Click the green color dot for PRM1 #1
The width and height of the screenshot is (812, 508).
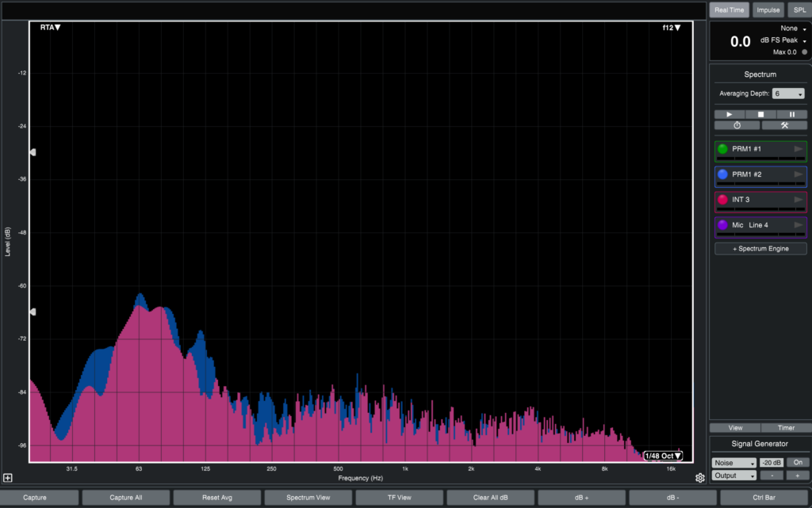[x=722, y=149]
